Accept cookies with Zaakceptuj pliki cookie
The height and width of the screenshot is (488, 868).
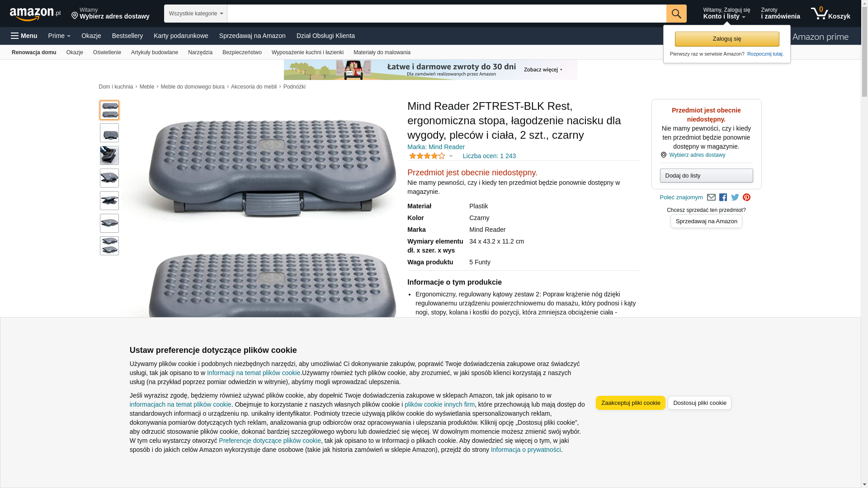pos(630,403)
